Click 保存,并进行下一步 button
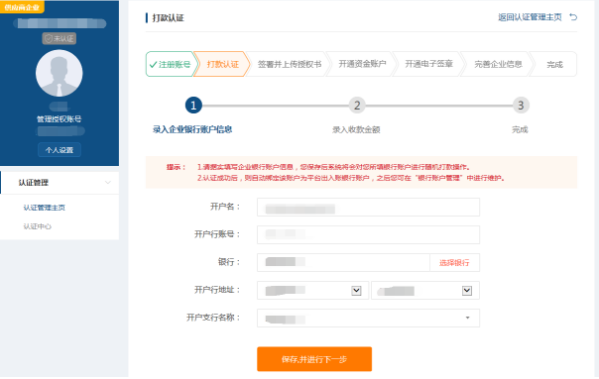The height and width of the screenshot is (379, 599). click(x=314, y=359)
